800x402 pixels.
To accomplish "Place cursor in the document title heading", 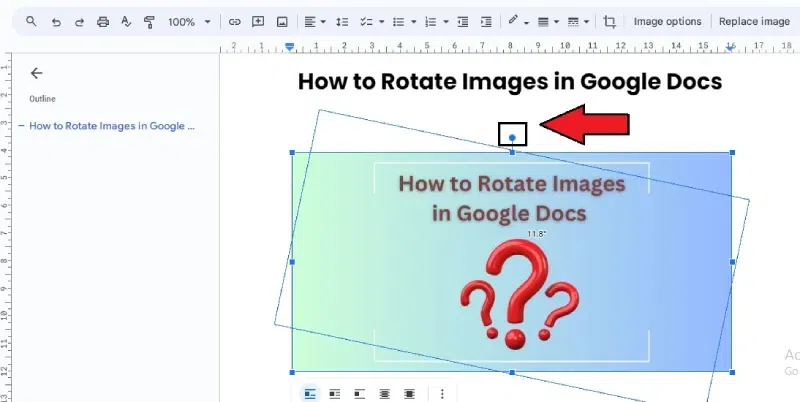I will (x=510, y=81).
